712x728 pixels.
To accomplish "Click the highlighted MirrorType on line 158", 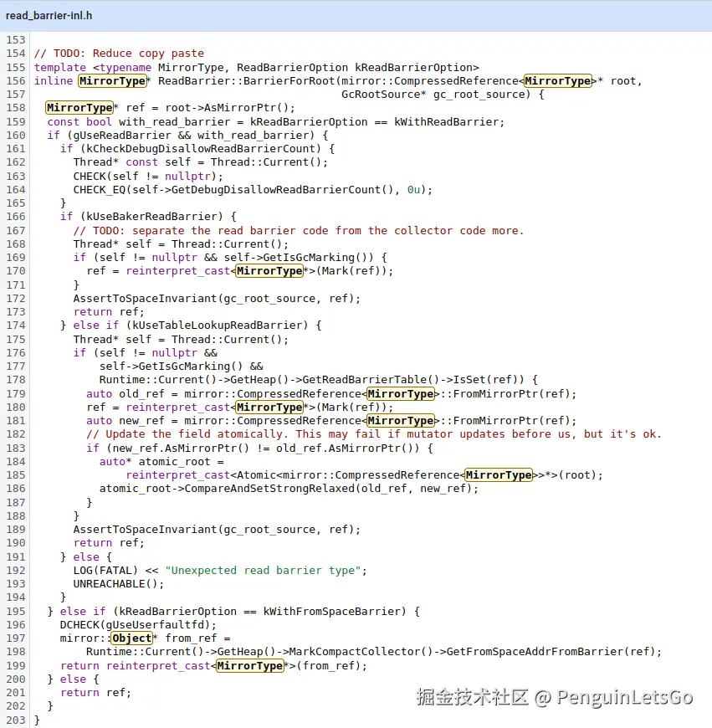I will pos(79,108).
